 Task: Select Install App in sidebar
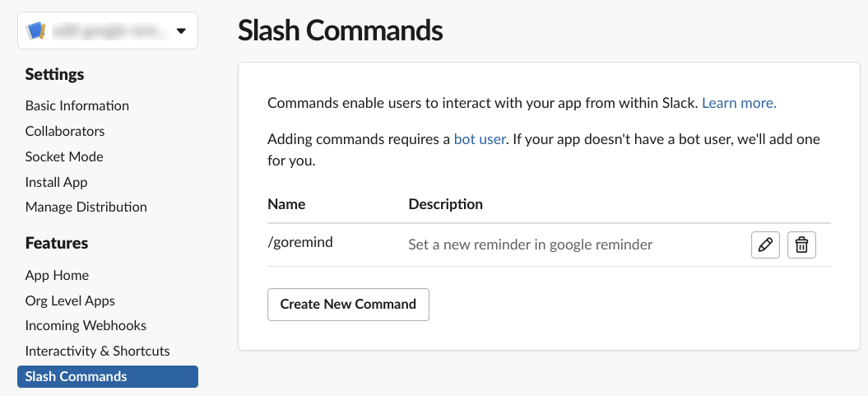(56, 182)
